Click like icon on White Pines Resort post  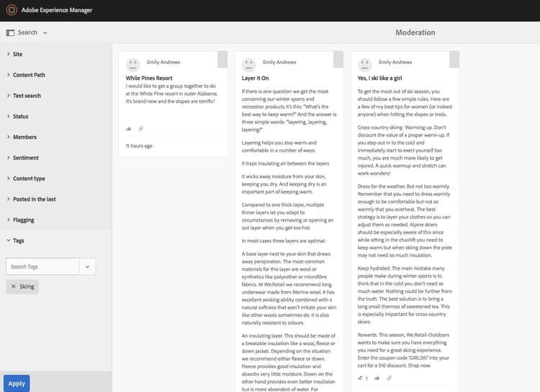coord(128,129)
